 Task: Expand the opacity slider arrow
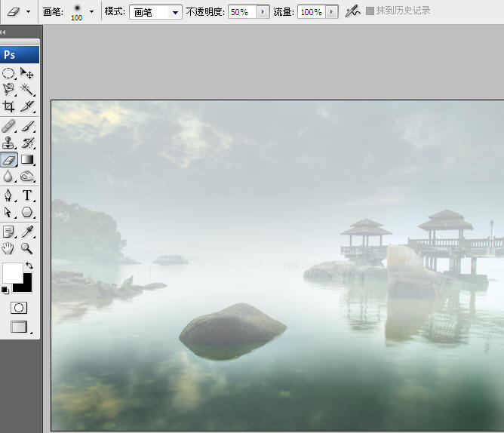coord(262,12)
